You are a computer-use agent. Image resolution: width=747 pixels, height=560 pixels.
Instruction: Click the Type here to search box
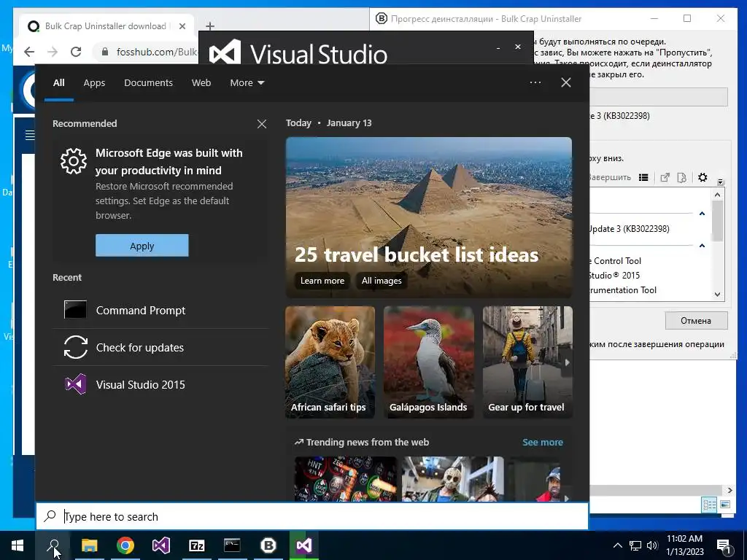coord(312,517)
